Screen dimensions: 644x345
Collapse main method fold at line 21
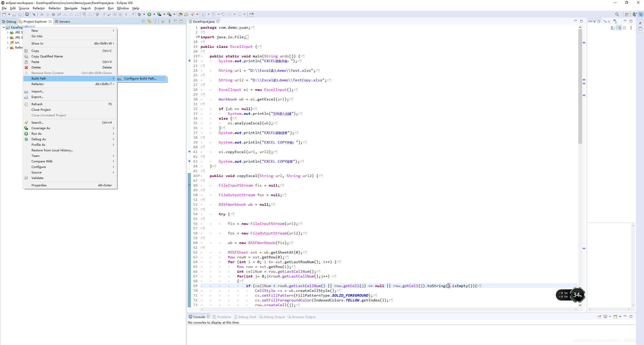(199, 56)
